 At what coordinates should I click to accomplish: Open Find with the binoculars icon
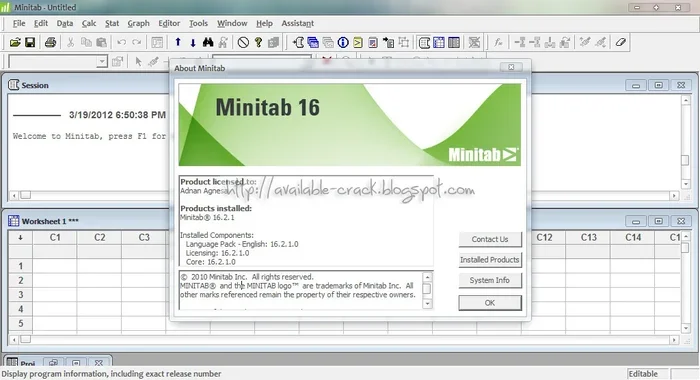click(208, 42)
